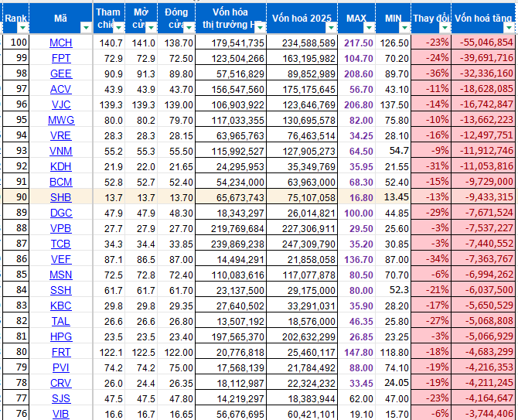
Task: Open the Mở cửa column filter arrow
Action: [x=151, y=28]
